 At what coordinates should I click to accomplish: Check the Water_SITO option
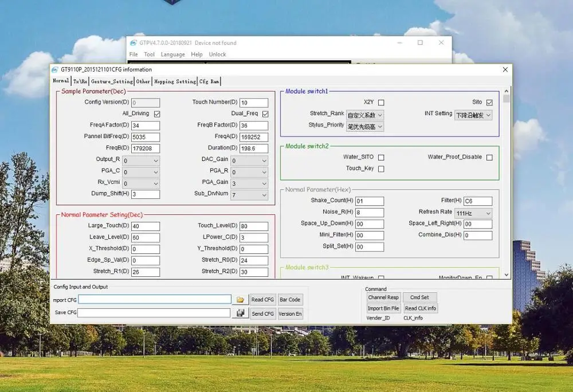[x=381, y=157]
